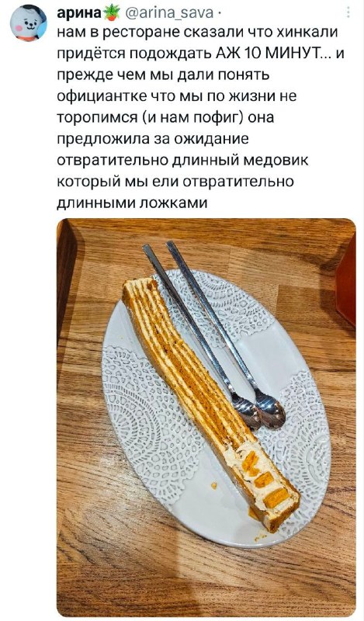Click the potted plant emoji beside арина
Screen dimensions: 364x621
pyautogui.click(x=112, y=12)
